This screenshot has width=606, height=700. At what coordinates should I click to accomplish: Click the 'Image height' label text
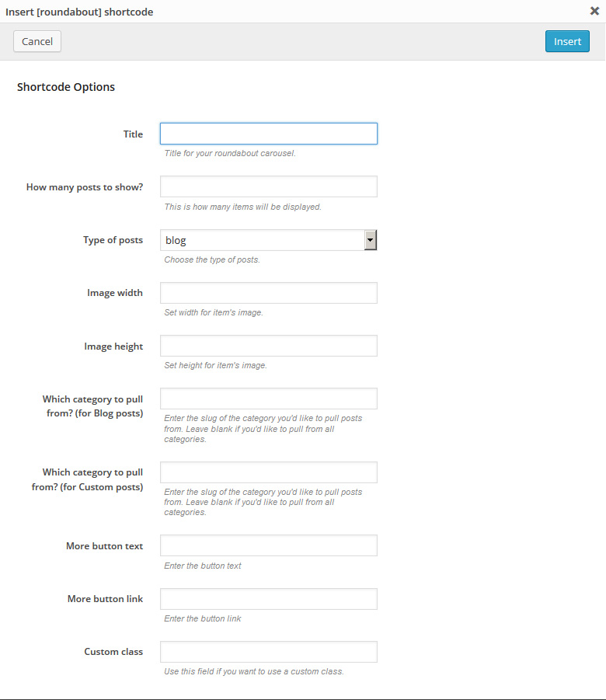click(113, 347)
